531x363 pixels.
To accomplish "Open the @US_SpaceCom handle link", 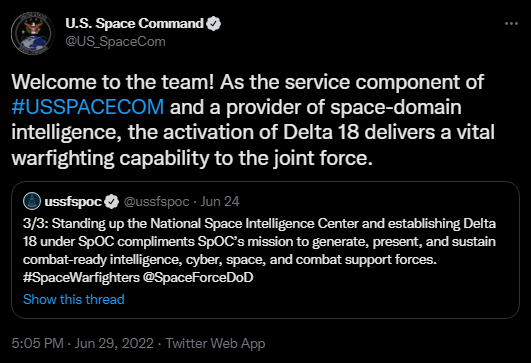I will [x=115, y=42].
